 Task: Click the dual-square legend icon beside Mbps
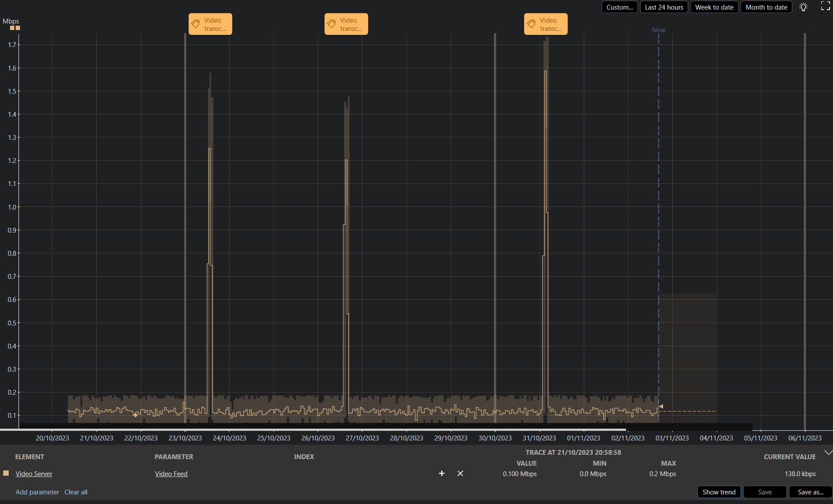(x=15, y=28)
